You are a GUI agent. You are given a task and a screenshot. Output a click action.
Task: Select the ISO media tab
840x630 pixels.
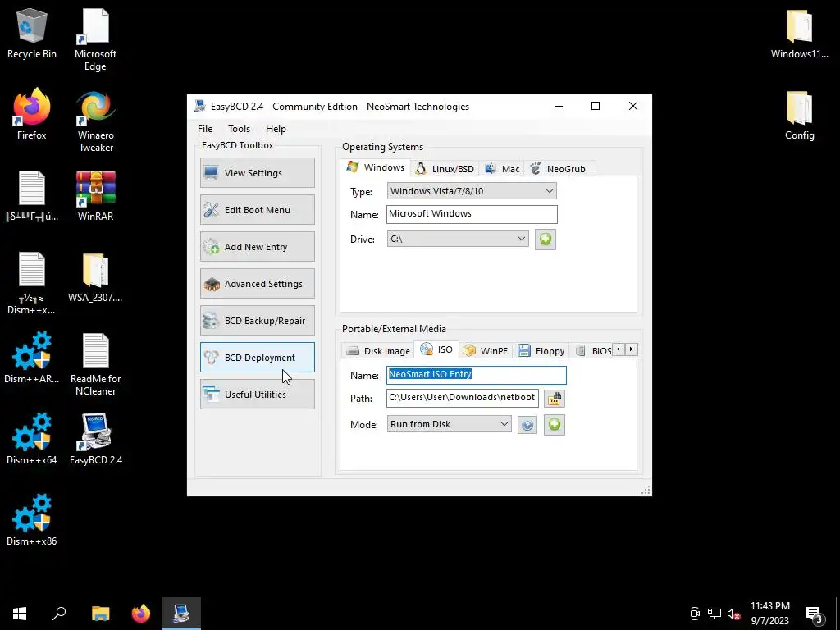click(x=436, y=349)
